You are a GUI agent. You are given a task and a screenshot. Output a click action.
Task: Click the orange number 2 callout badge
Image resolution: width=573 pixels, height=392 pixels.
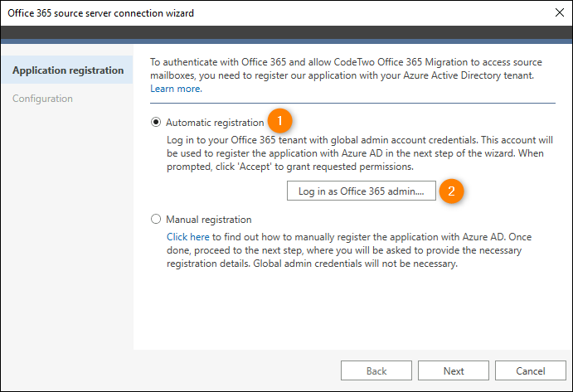pos(451,191)
